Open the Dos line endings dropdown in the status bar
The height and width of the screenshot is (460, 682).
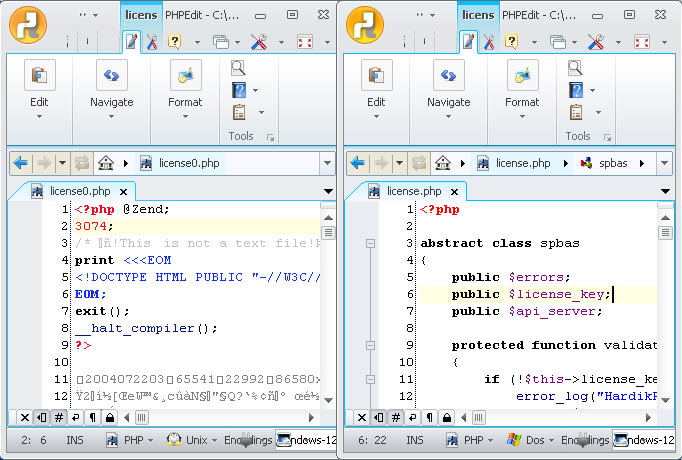click(x=531, y=440)
